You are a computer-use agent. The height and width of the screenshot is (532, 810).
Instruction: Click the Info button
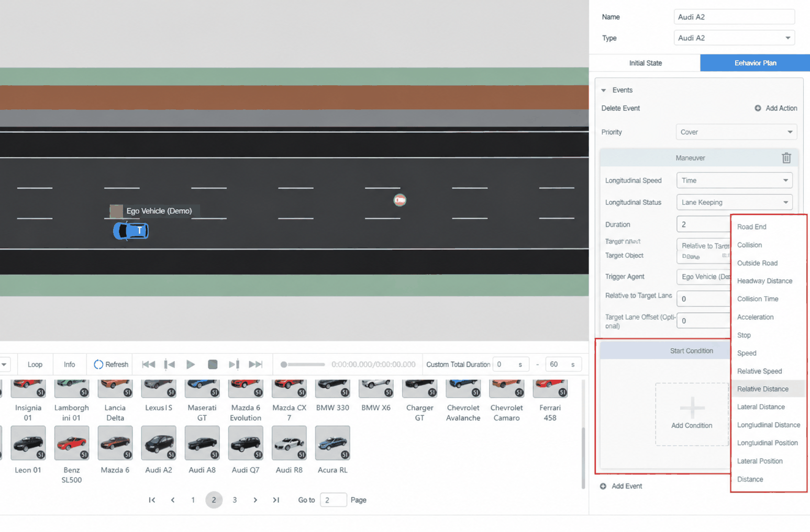69,365
